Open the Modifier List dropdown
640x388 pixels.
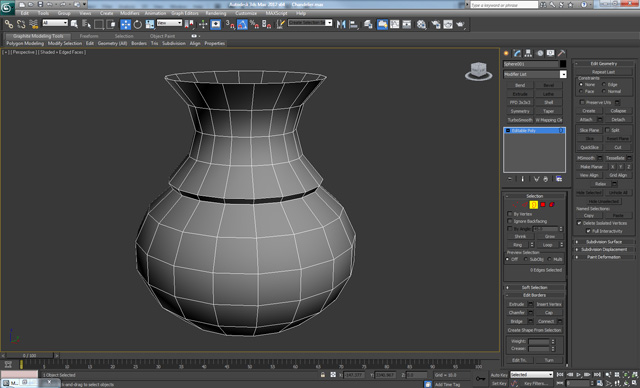click(535, 74)
